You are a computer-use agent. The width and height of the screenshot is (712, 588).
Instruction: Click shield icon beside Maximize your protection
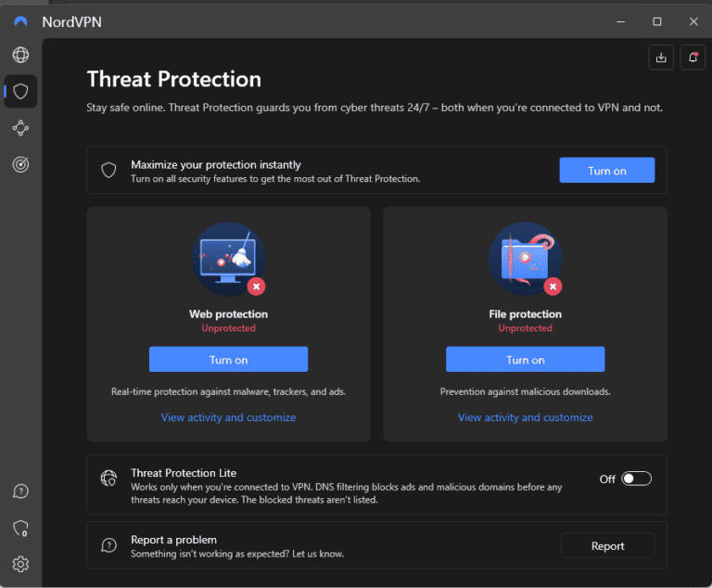(x=108, y=171)
